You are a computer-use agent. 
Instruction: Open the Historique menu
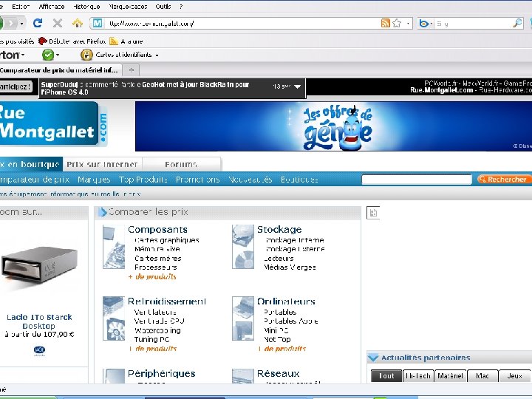[86, 7]
